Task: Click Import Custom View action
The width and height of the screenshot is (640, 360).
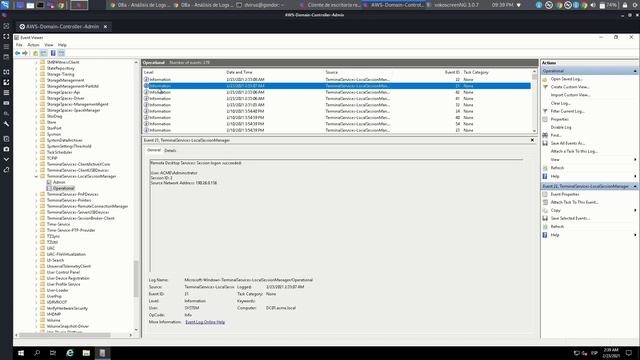Action: pos(570,95)
